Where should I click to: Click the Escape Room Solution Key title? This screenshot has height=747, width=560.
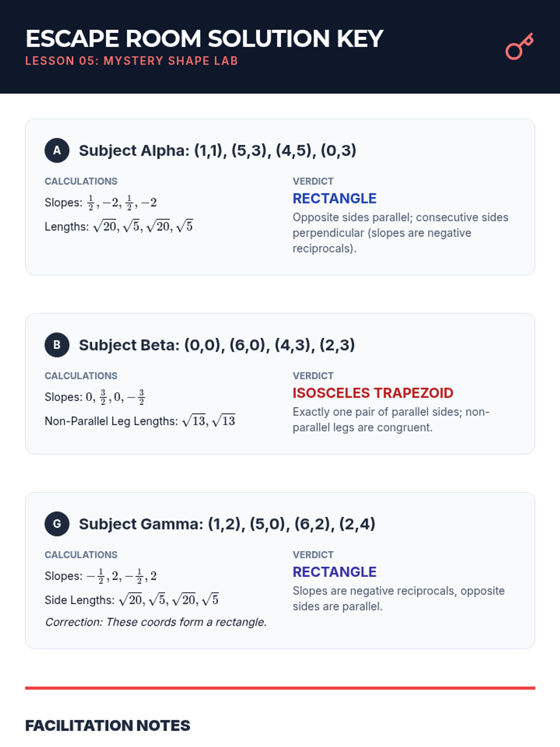pyautogui.click(x=204, y=39)
